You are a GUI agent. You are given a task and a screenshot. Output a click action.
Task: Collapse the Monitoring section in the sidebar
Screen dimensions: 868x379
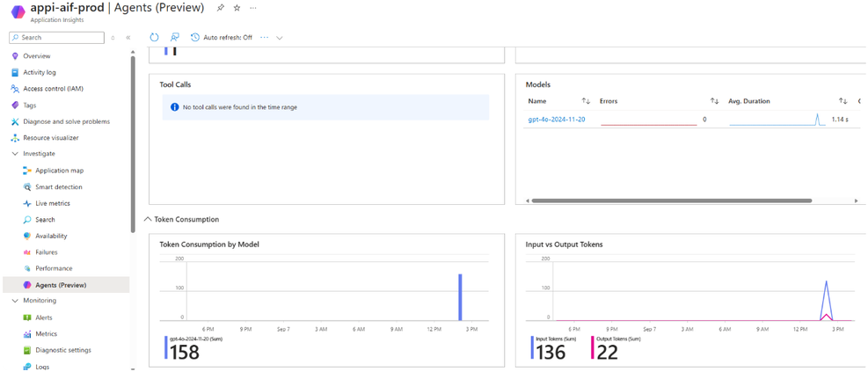point(15,301)
